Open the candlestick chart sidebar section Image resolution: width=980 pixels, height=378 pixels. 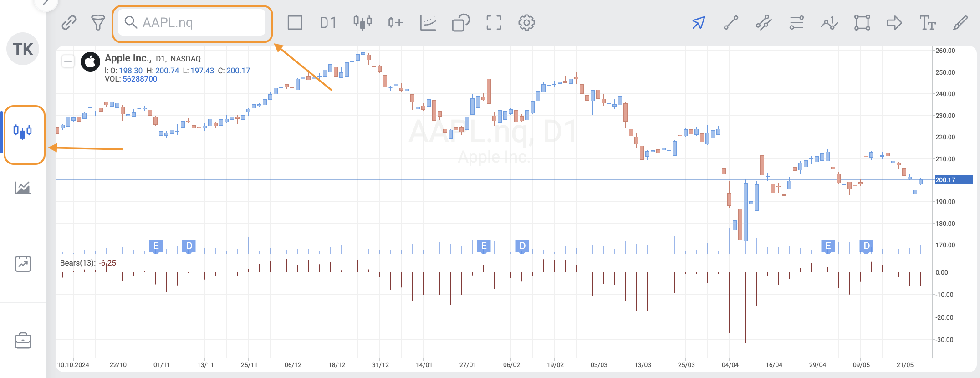click(23, 132)
